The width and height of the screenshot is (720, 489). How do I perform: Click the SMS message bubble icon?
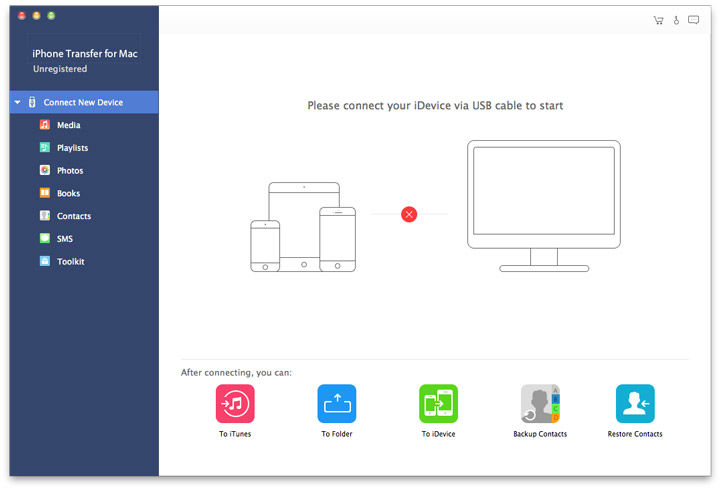pos(45,238)
